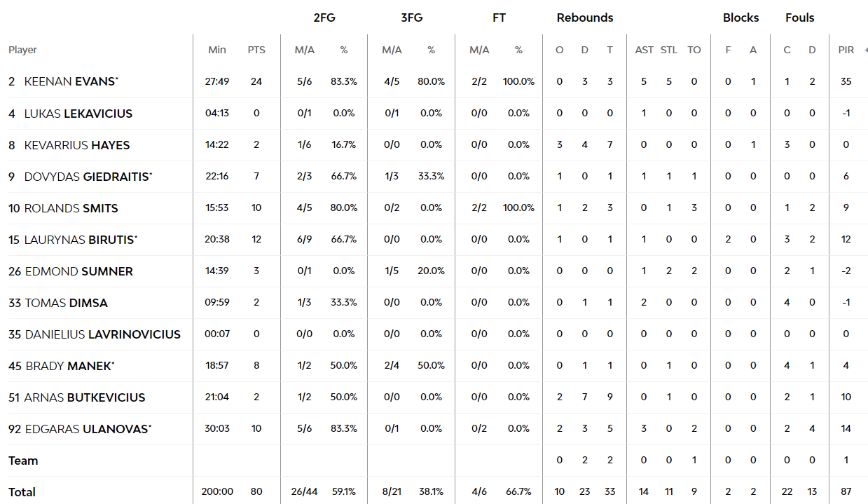The width and height of the screenshot is (868, 504).
Task: Sort table by PTS column header
Action: click(x=256, y=50)
